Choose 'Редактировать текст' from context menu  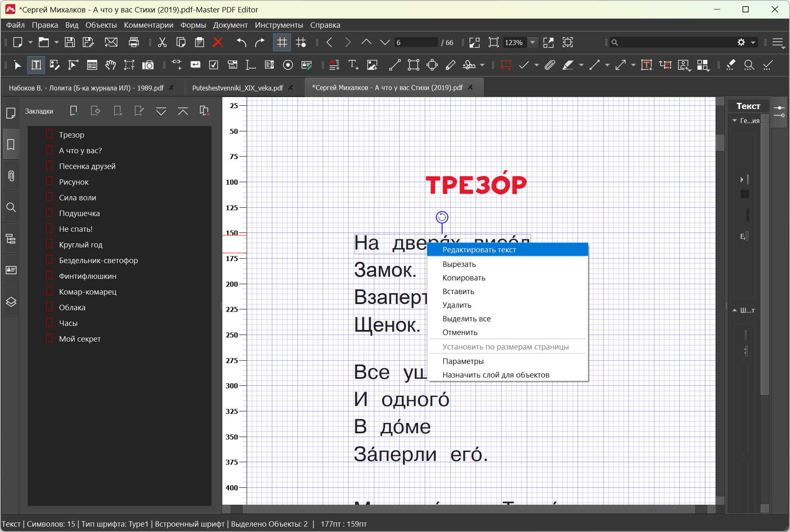[479, 249]
